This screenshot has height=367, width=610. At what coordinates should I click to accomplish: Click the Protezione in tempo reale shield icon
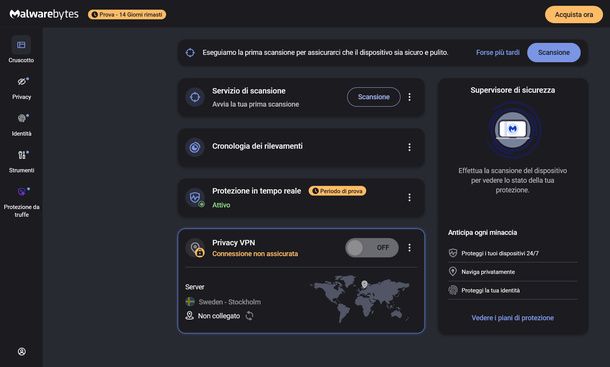pos(195,198)
